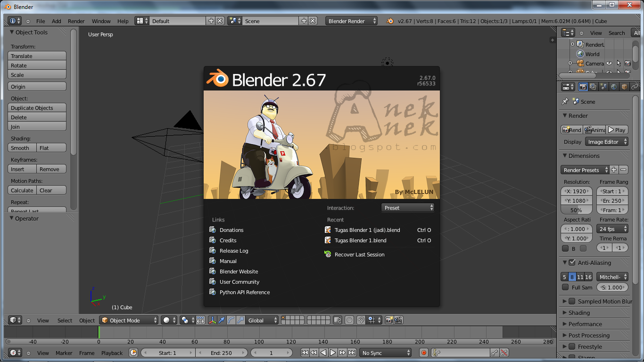Image resolution: width=644 pixels, height=362 pixels.
Task: Open the No Sync playback dropdown
Action: pos(385,353)
